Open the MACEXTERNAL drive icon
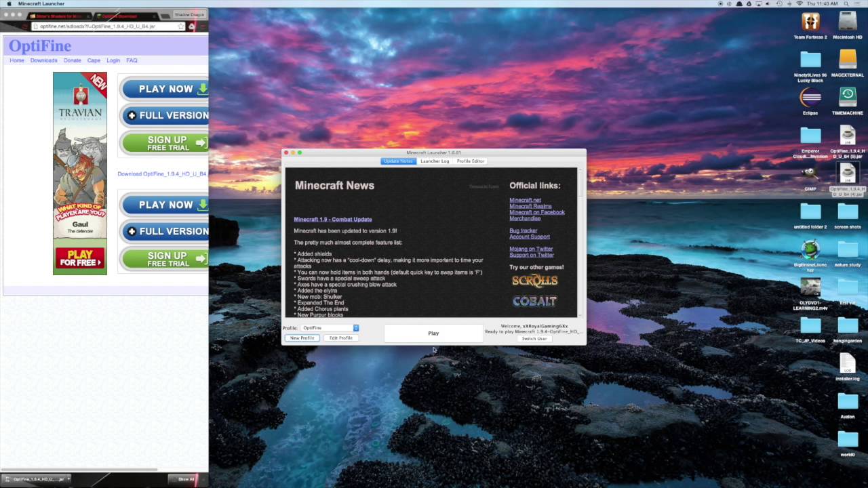Image resolution: width=868 pixels, height=488 pixels. tap(848, 59)
